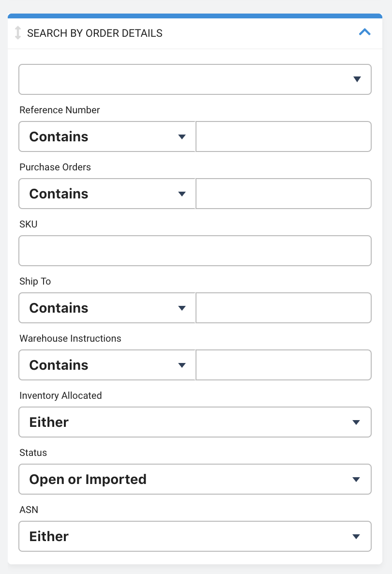Collapse the Search By Order Details panel
This screenshot has width=392, height=574.
364,32
